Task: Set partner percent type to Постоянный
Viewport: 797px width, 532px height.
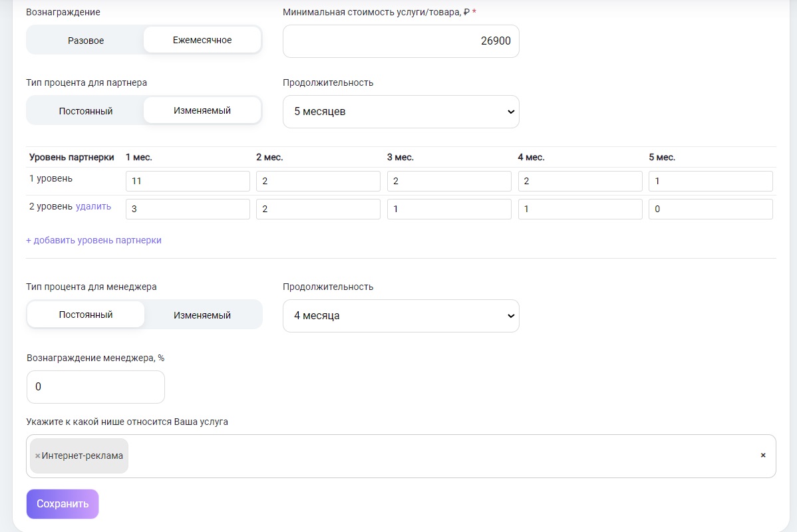Action: [86, 111]
